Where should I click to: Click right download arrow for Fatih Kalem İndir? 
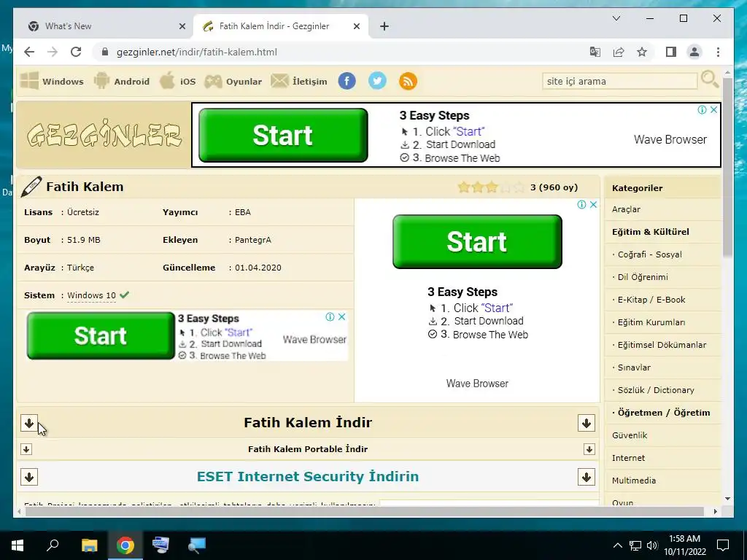[587, 422]
